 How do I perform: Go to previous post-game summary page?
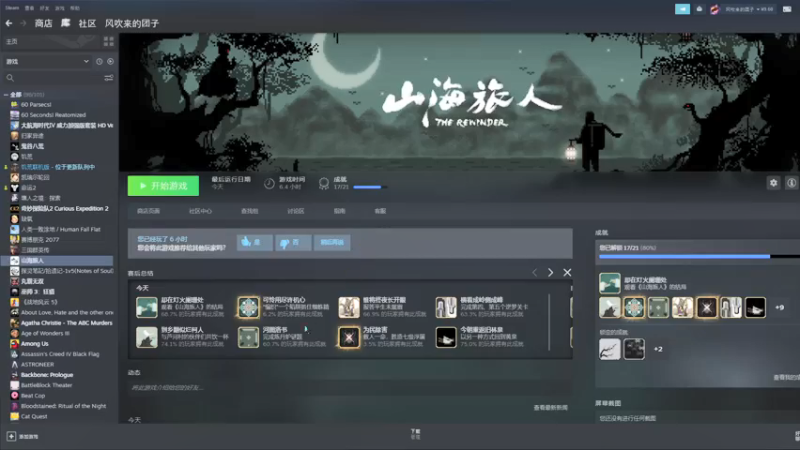pos(535,272)
